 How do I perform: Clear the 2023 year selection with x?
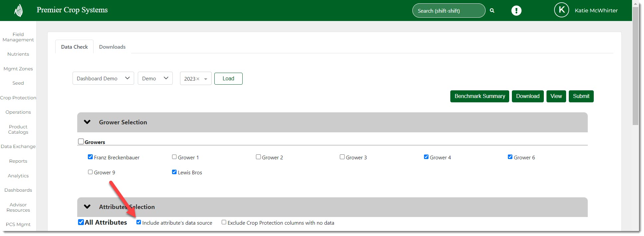click(x=198, y=79)
